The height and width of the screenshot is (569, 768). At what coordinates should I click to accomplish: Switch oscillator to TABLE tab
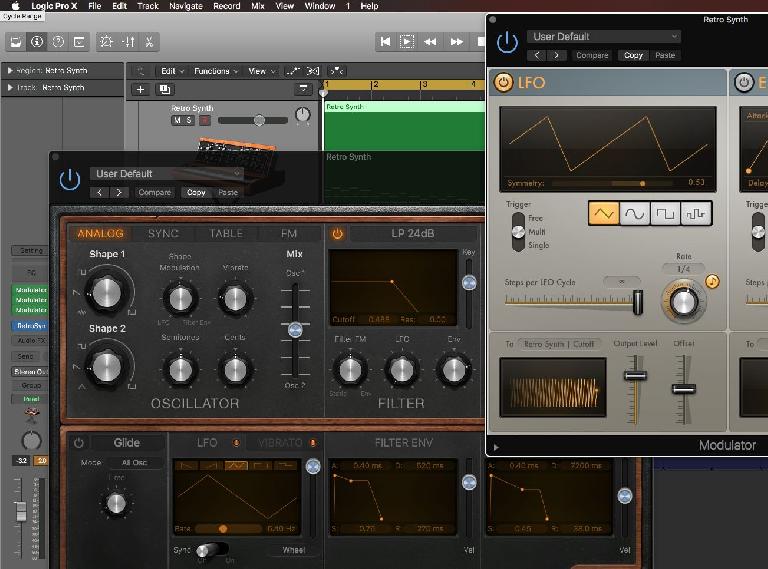pos(226,234)
